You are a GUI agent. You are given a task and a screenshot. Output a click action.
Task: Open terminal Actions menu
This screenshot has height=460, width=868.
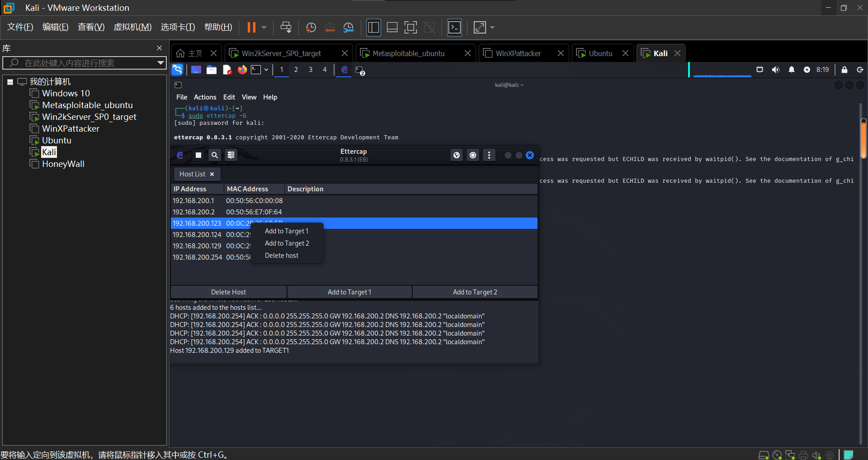click(x=205, y=97)
